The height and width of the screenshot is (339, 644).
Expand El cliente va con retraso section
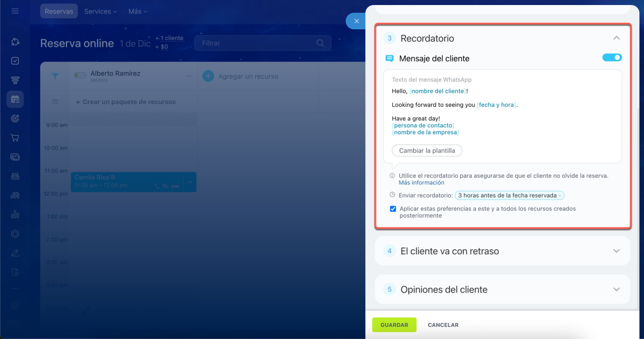point(616,251)
